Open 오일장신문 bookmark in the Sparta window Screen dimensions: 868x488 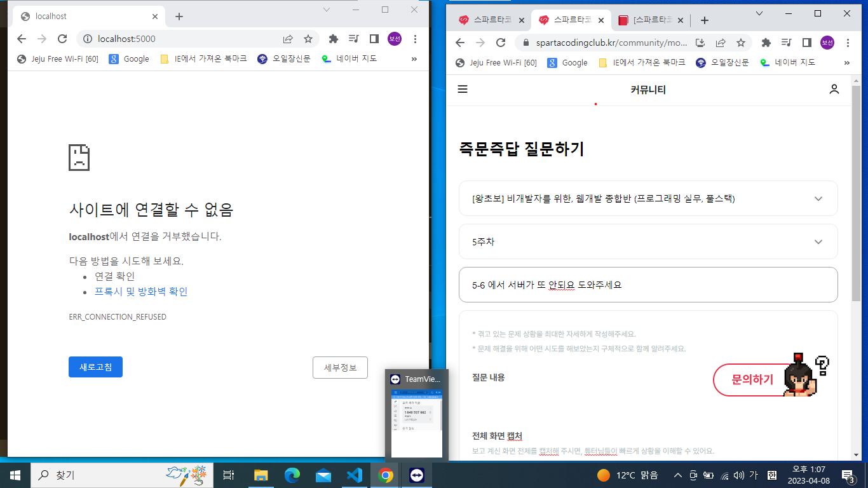[x=722, y=63]
